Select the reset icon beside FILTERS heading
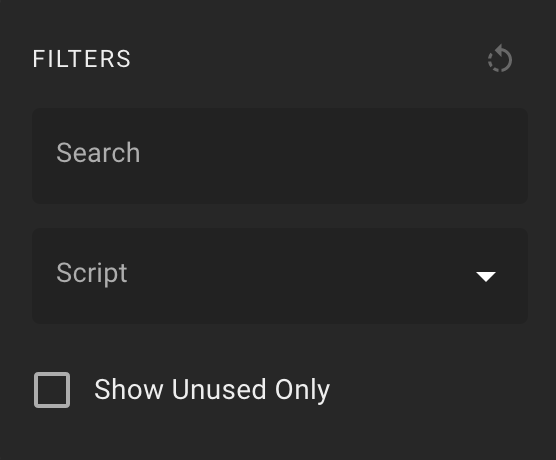 click(500, 59)
